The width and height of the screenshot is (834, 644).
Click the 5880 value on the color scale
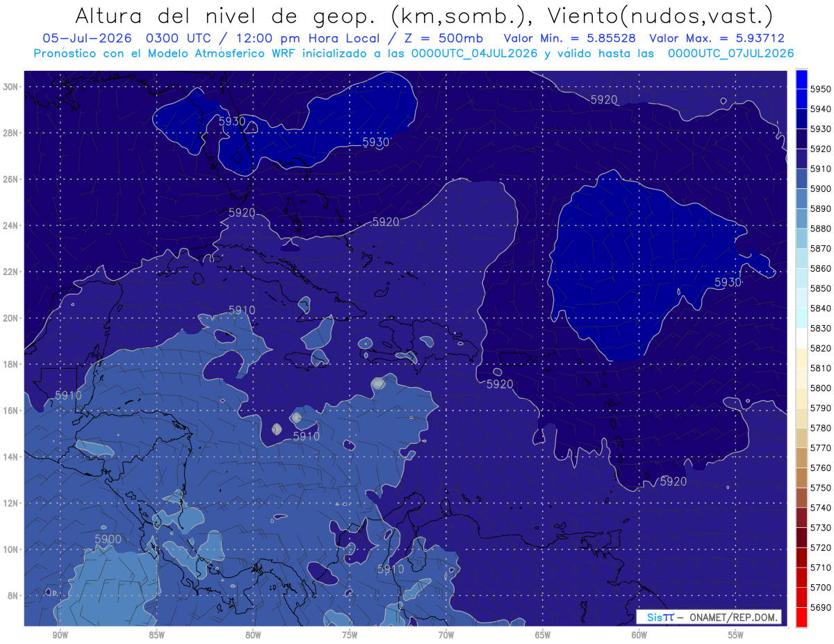tap(820, 229)
